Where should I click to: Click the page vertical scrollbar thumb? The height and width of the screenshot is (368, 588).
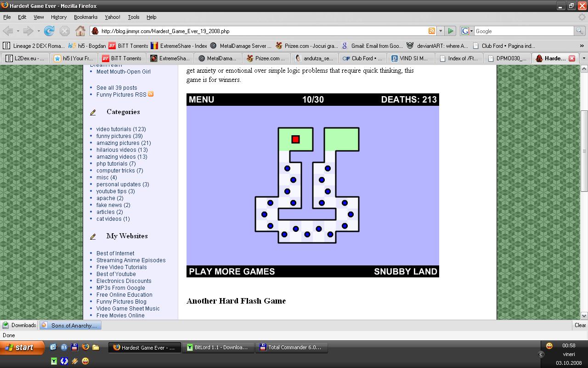pos(584,151)
